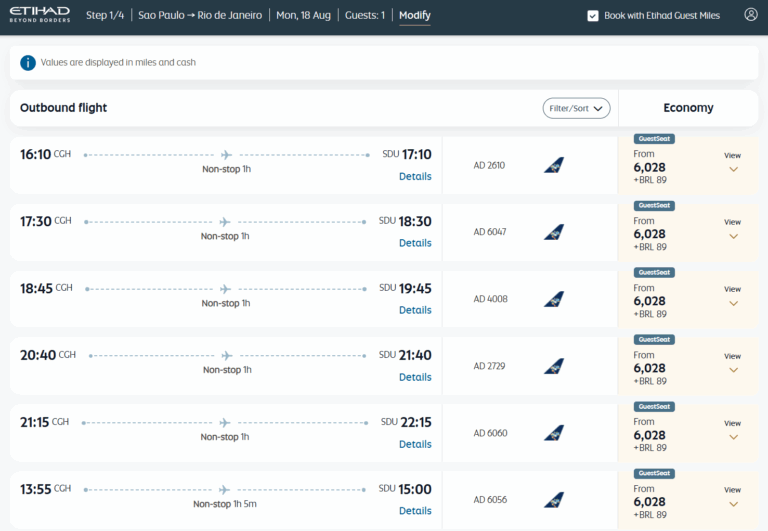Expand View fares for 16:10 flight

tap(733, 163)
